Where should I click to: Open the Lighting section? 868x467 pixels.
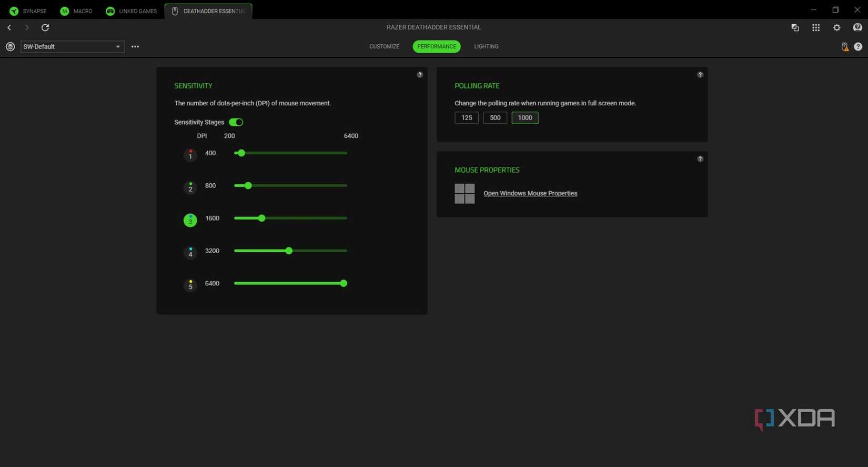(x=486, y=47)
